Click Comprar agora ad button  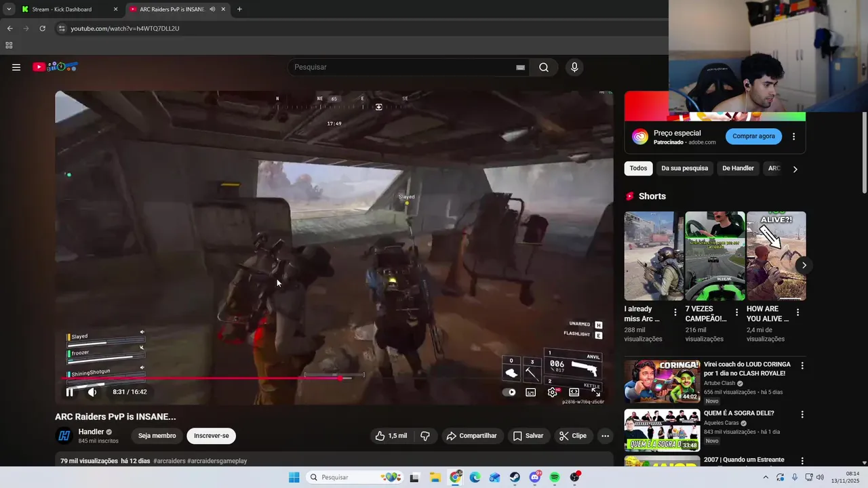753,136
